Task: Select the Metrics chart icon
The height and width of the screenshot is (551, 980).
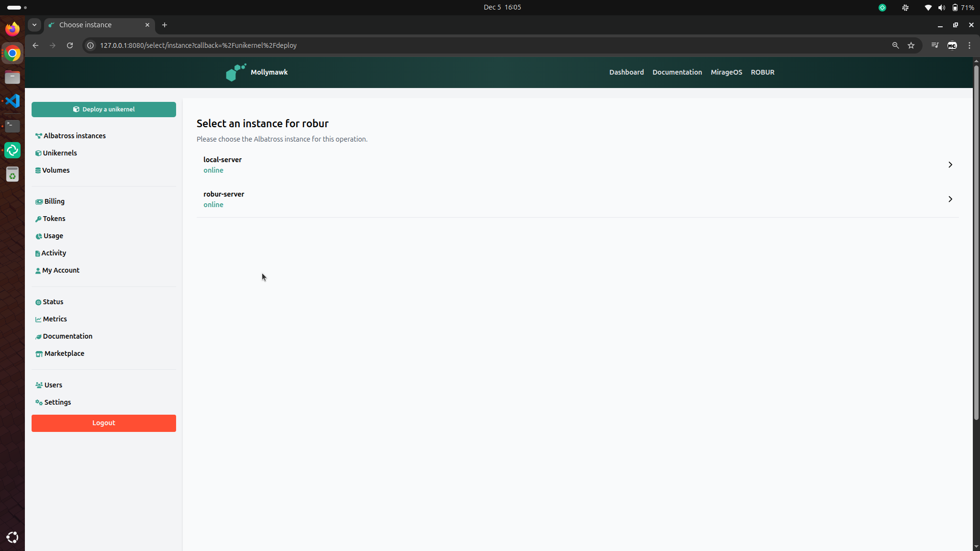Action: point(39,319)
